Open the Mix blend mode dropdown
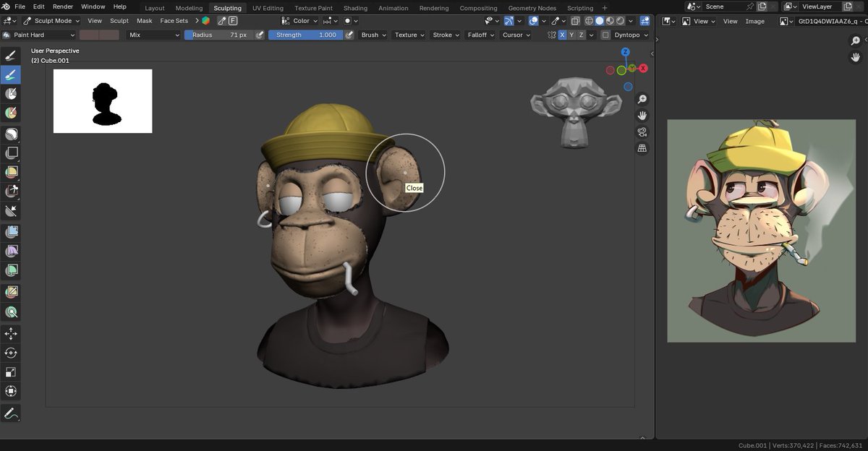This screenshot has width=868, height=451. coord(153,35)
